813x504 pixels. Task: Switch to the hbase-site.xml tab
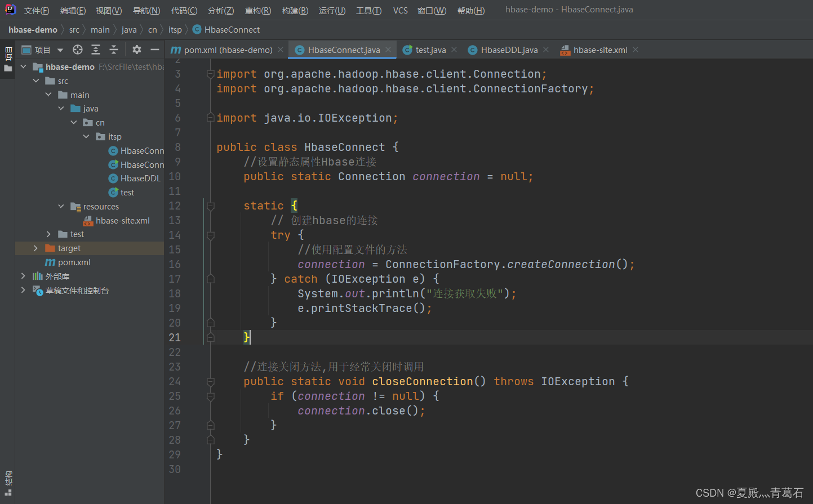coord(600,50)
